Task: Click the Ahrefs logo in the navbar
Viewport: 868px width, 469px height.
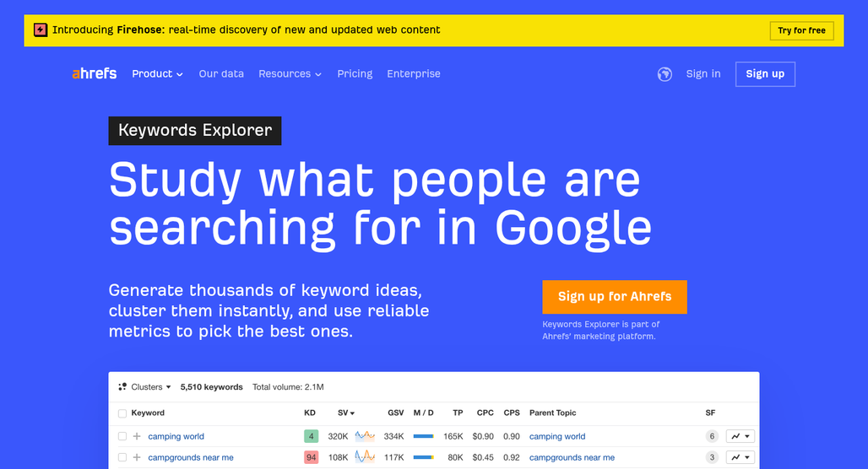Action: pyautogui.click(x=94, y=74)
